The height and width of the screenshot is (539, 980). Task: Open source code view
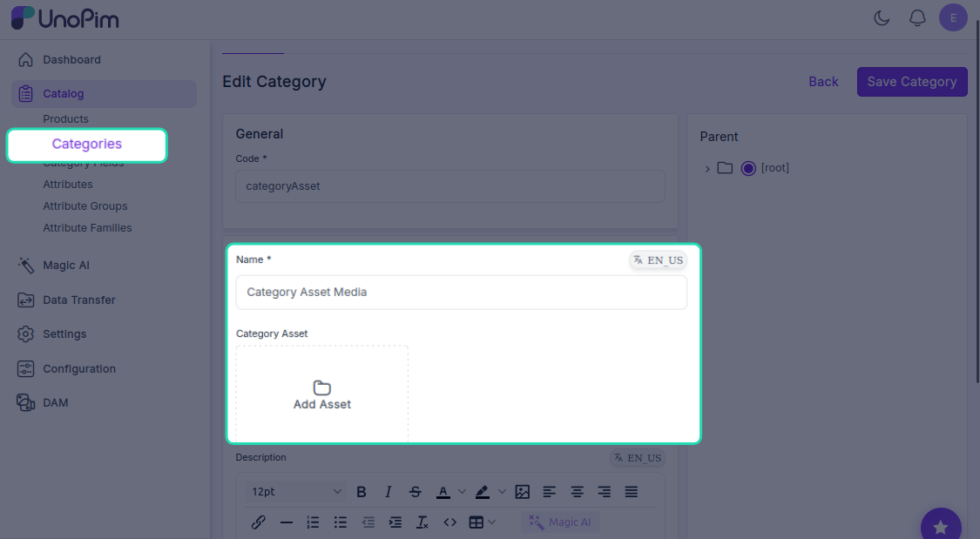[x=450, y=522]
